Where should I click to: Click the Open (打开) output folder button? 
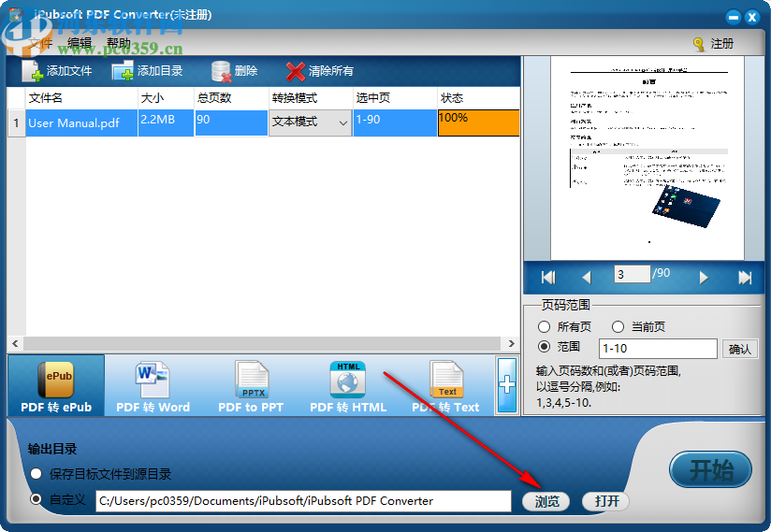(605, 501)
